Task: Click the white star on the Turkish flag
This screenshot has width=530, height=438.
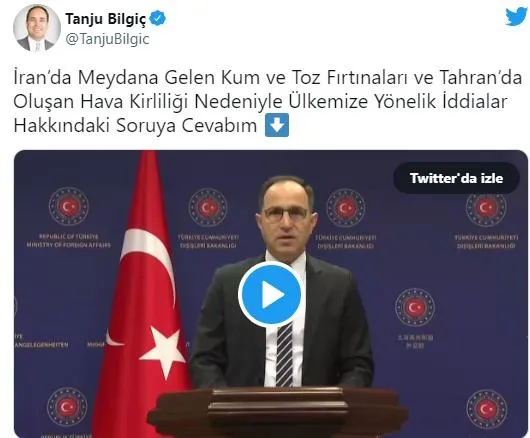Action: tap(163, 350)
